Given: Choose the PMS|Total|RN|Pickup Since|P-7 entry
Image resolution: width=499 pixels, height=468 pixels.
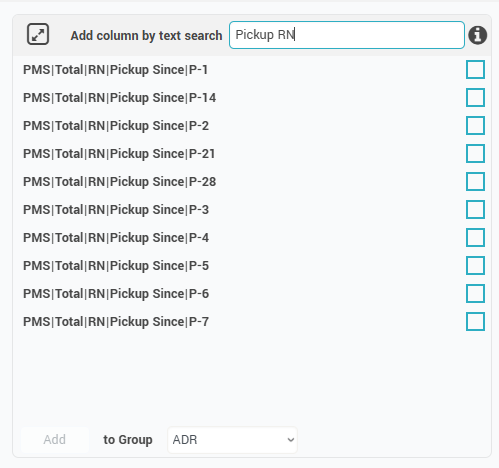Looking at the screenshot, I should 116,322.
